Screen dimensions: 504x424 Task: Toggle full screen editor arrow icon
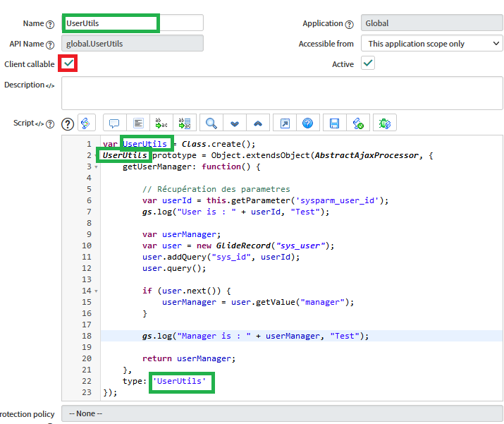[x=285, y=123]
